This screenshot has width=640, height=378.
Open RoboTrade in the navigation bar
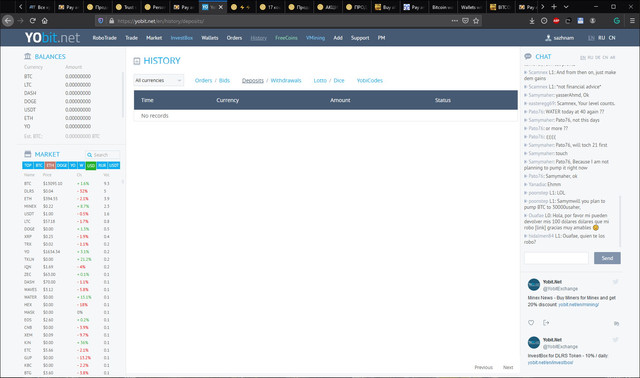coord(104,38)
